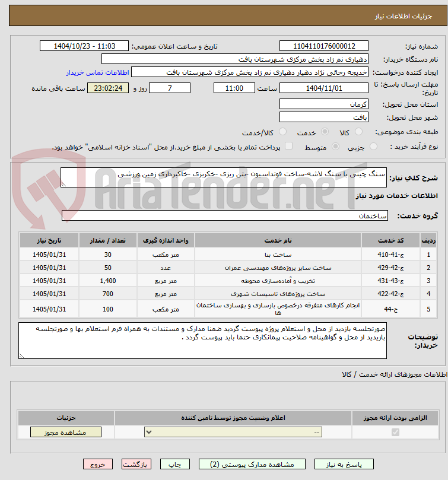Viewport: 448px width, 480px height.
Task: Click the استان محل تحویل field کرمان
Action: [324, 104]
